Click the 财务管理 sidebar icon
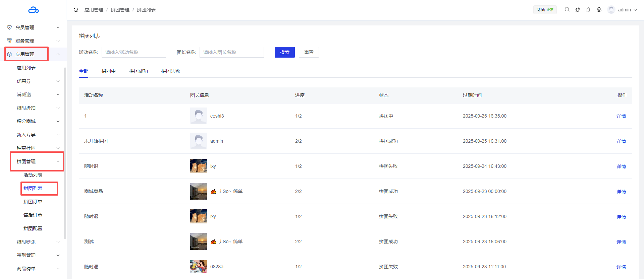Image resolution: width=644 pixels, height=279 pixels. (x=9, y=41)
